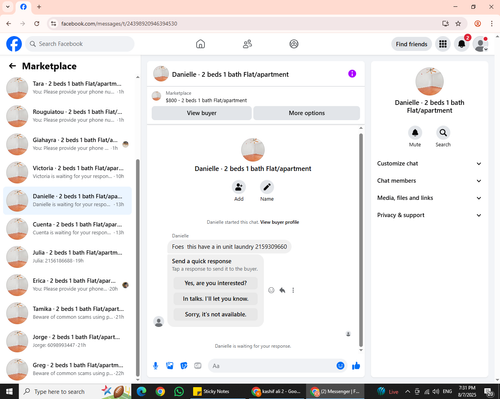Go back with the Marketplace back arrow

(12, 66)
